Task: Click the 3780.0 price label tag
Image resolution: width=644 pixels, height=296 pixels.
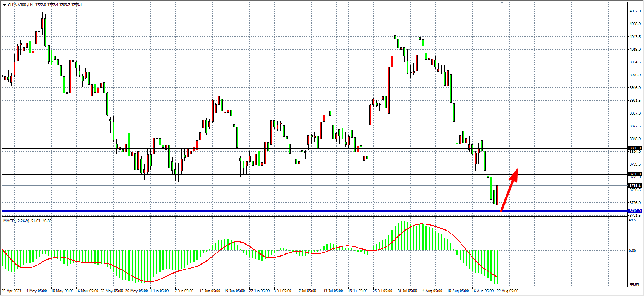Action: coord(635,174)
